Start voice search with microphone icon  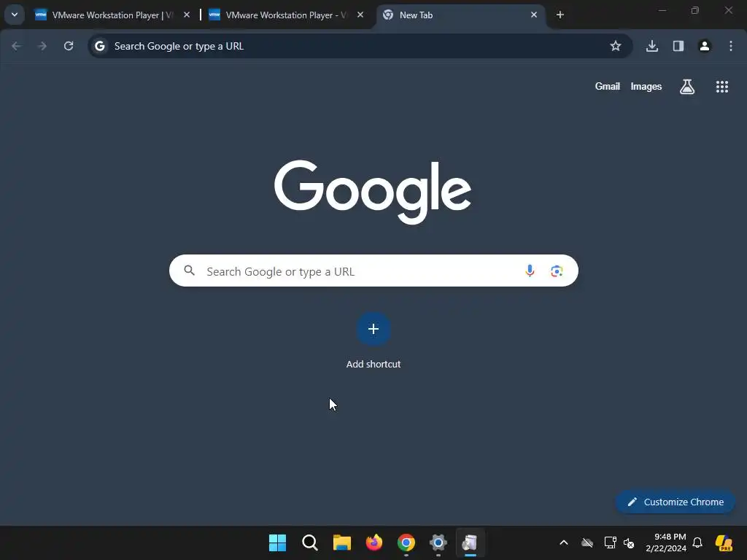coord(530,271)
